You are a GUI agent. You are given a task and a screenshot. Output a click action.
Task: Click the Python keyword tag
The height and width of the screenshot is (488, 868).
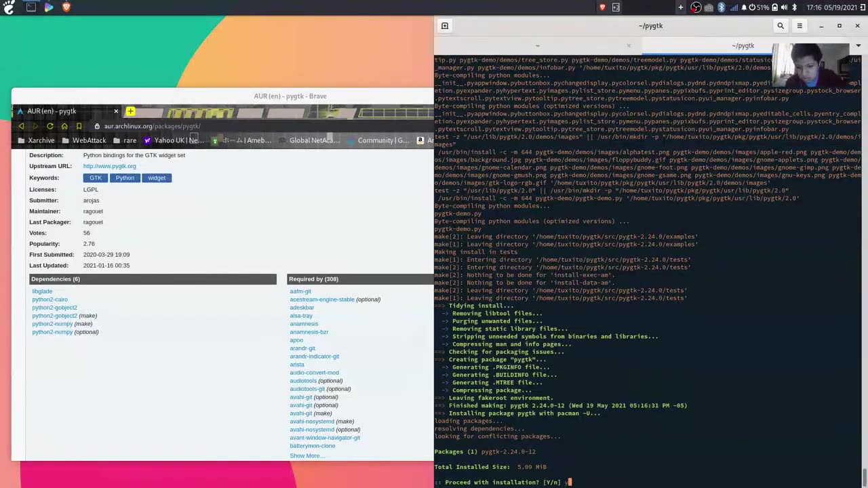click(x=125, y=178)
